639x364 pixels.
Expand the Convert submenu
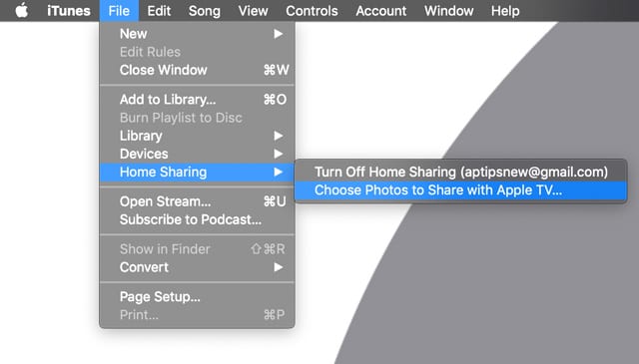click(x=198, y=267)
